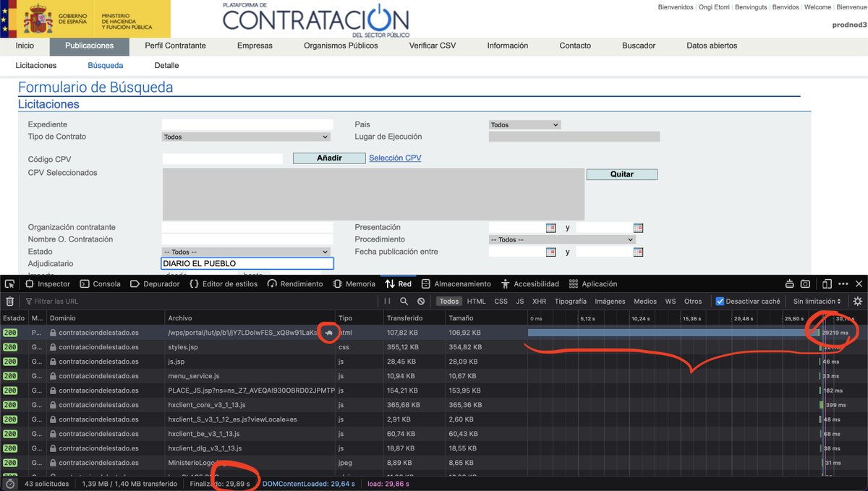The width and height of the screenshot is (868, 491).
Task: Click the Añadir button
Action: point(329,158)
